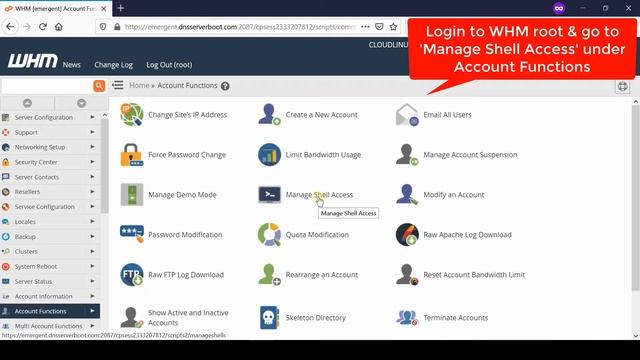Click the Raw Apache Log Download icon
The width and height of the screenshot is (640, 360).
click(407, 235)
